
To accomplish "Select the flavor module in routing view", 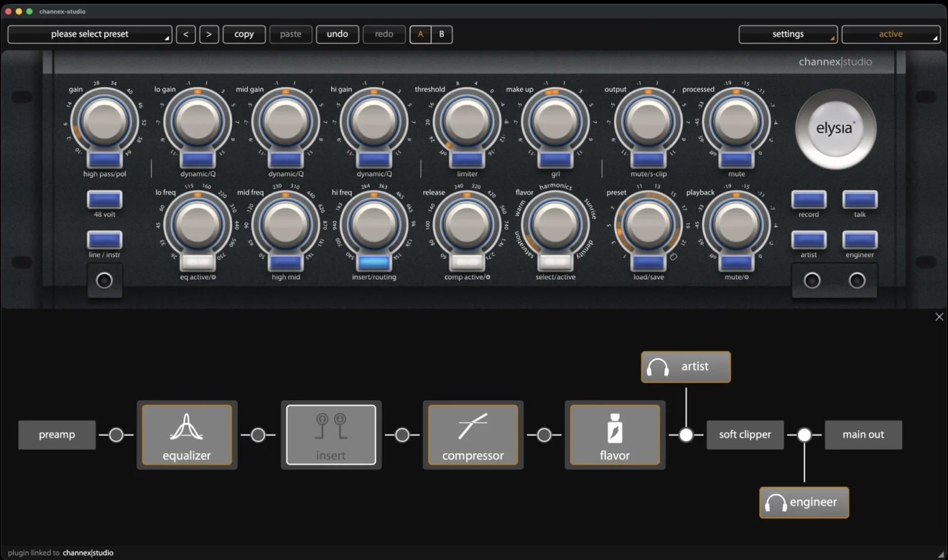I will pos(615,435).
